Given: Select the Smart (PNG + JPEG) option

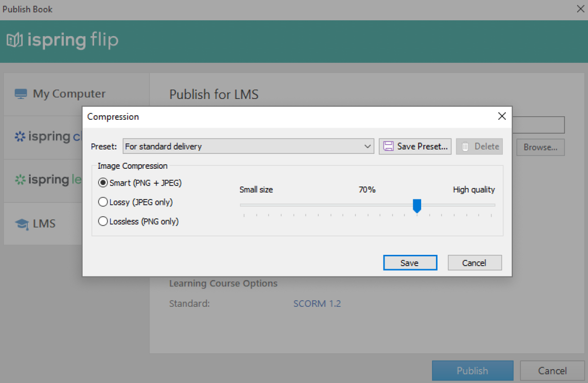Looking at the screenshot, I should click(103, 183).
